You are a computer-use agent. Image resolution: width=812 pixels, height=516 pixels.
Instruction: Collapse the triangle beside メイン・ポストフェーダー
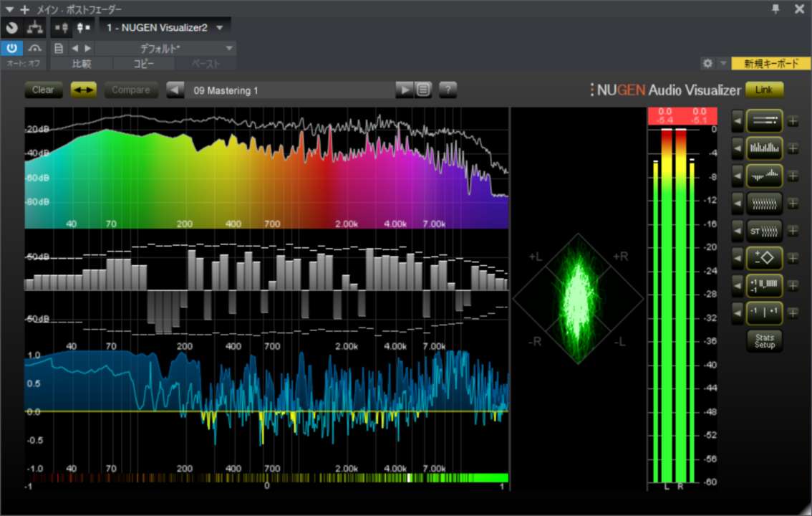9,9
